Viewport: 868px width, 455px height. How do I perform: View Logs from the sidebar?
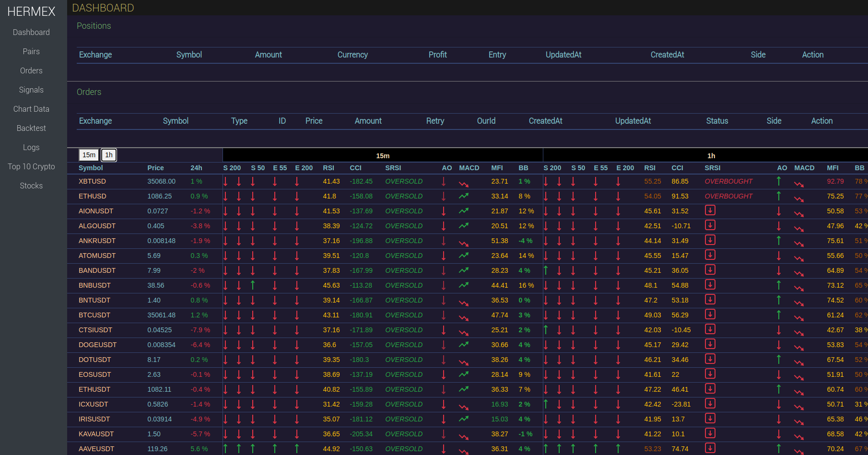click(x=31, y=147)
